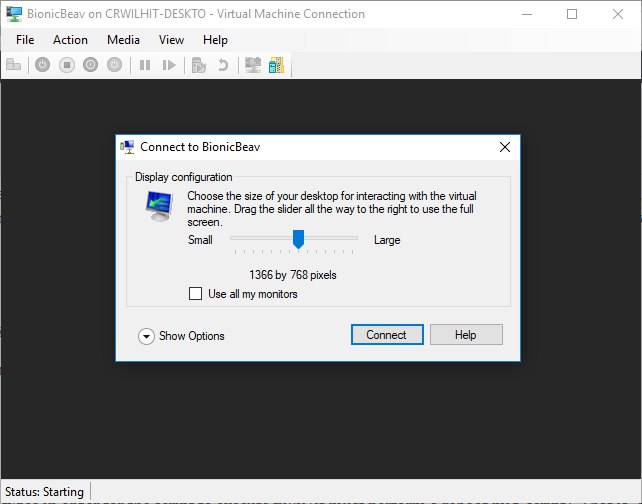The image size is (642, 504).
Task: Minimize the Virtual Machine Connection window
Action: pyautogui.click(x=527, y=14)
